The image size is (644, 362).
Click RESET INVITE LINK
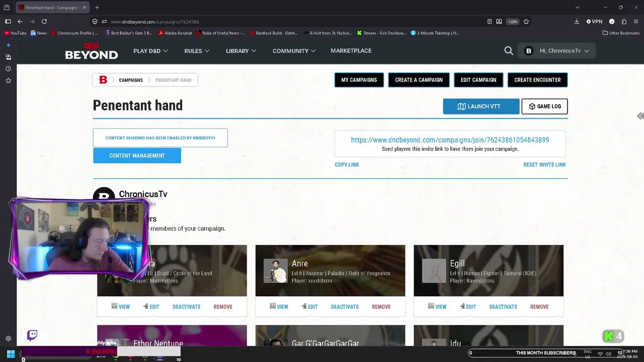coord(544,165)
